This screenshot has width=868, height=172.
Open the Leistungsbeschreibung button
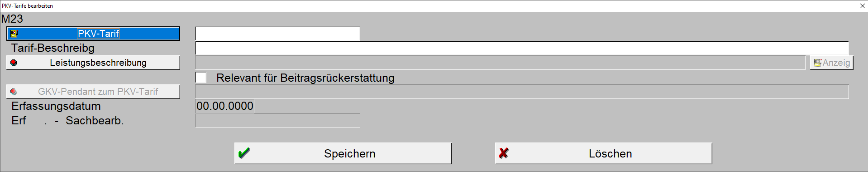tap(93, 63)
